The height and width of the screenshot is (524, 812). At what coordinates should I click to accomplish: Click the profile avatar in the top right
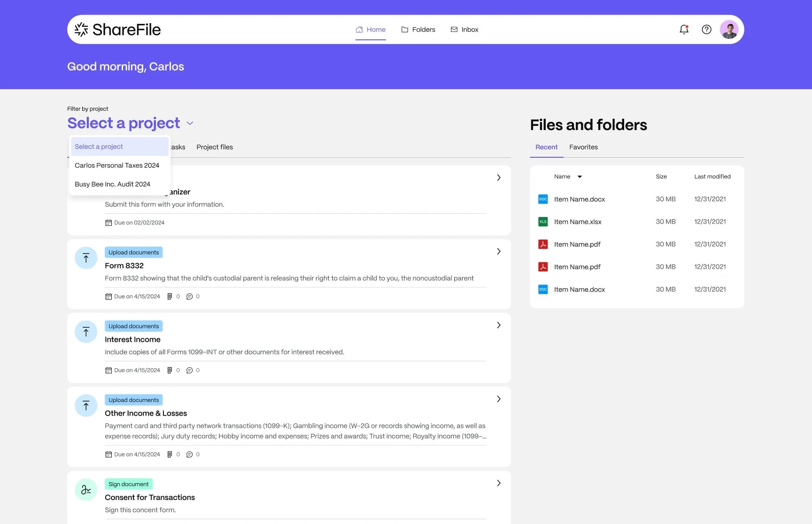[x=728, y=29]
